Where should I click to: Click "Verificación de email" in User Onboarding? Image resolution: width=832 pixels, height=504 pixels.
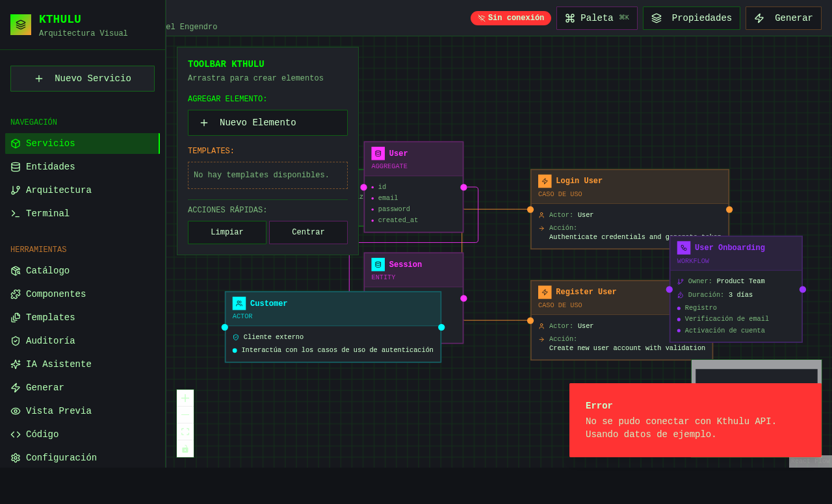(x=727, y=319)
